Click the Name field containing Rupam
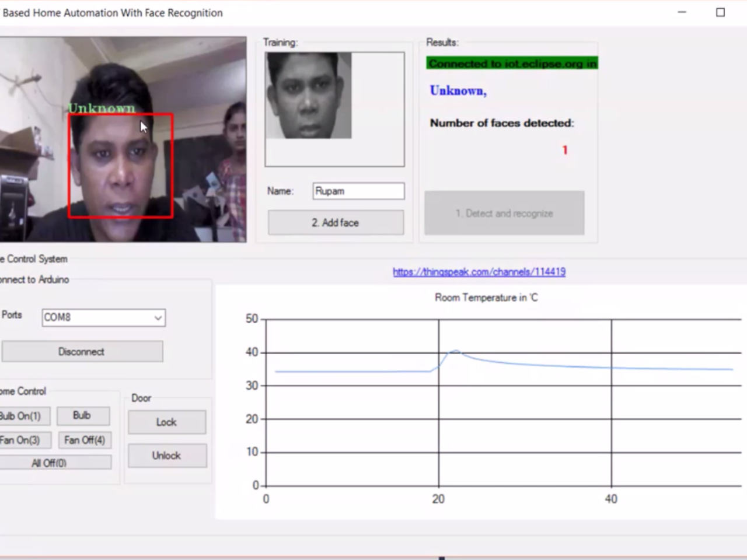This screenshot has width=747, height=560. pos(358,191)
